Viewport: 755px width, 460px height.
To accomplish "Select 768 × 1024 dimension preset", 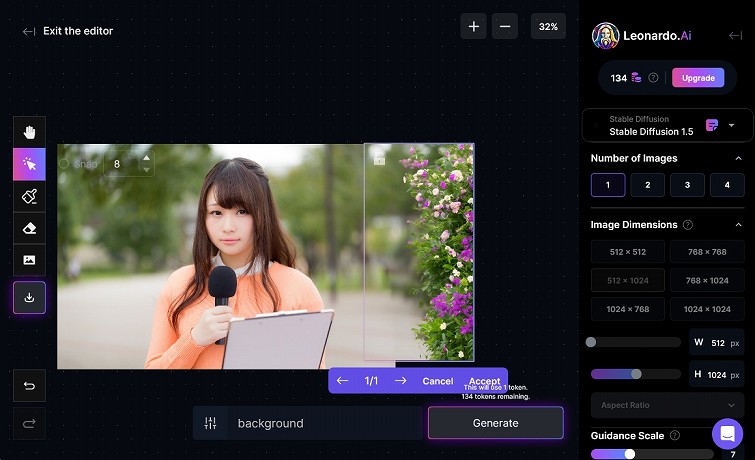I will [x=707, y=280].
